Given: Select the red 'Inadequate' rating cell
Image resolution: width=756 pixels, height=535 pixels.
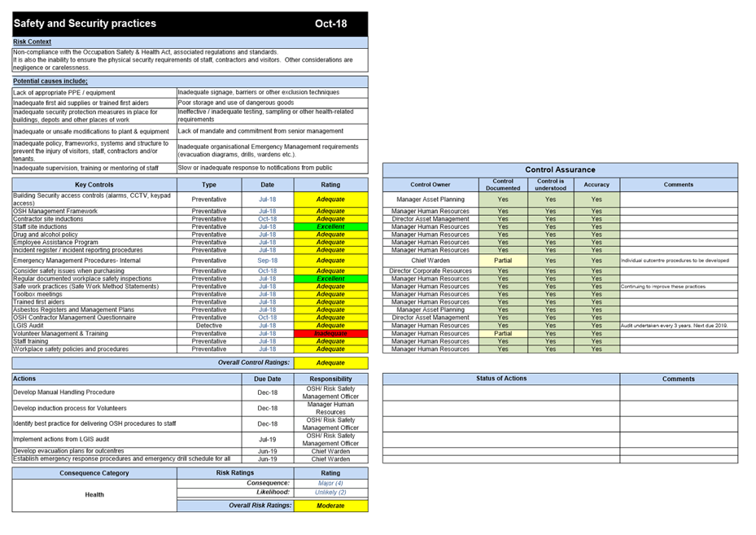Looking at the screenshot, I should tap(330, 333).
